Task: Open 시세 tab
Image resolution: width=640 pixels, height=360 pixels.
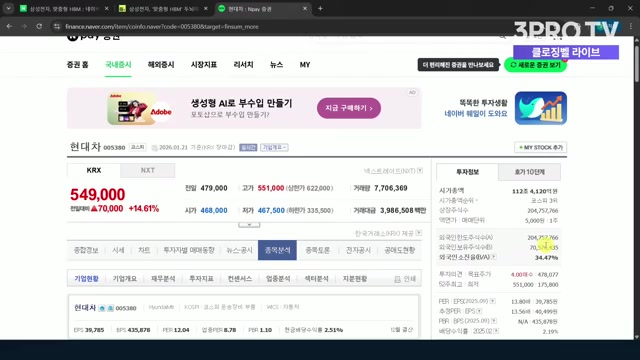Action: (118, 250)
